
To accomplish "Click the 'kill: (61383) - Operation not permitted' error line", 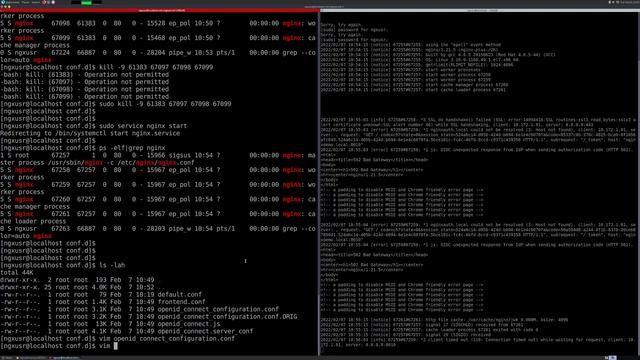I will pos(84,75).
